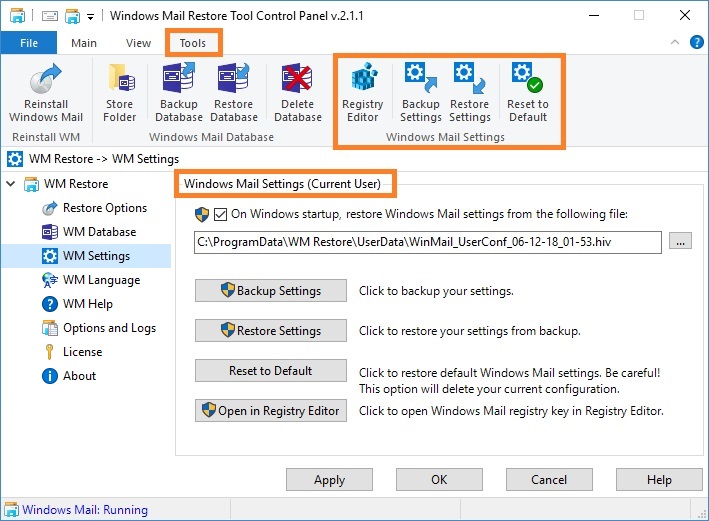Click the Reset to Default ribbon icon
The width and height of the screenshot is (709, 521).
(528, 92)
